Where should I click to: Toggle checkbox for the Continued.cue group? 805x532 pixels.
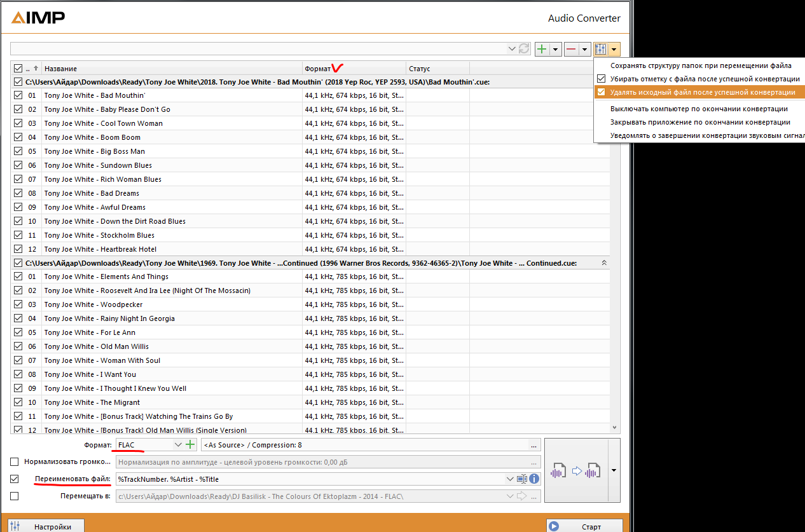(x=18, y=263)
